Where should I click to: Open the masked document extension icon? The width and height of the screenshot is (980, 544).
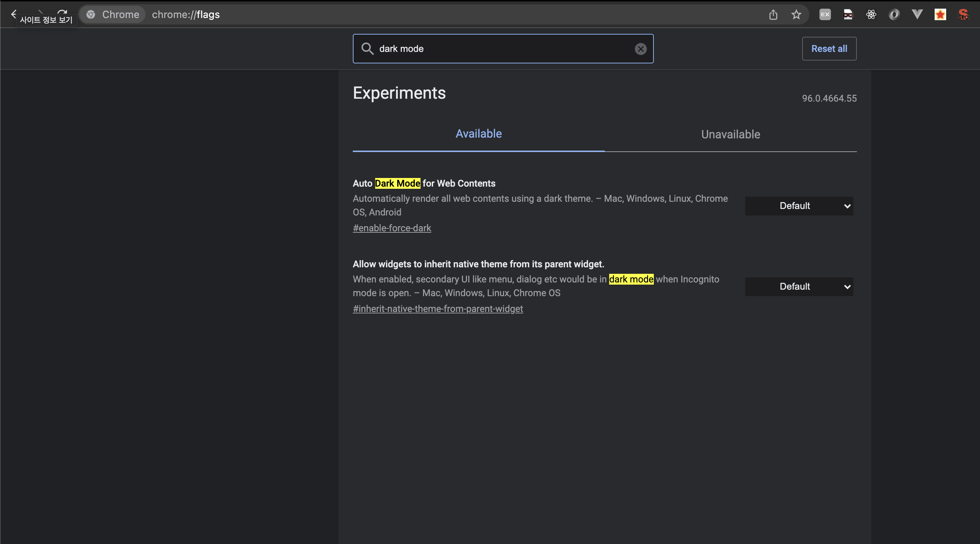[848, 15]
